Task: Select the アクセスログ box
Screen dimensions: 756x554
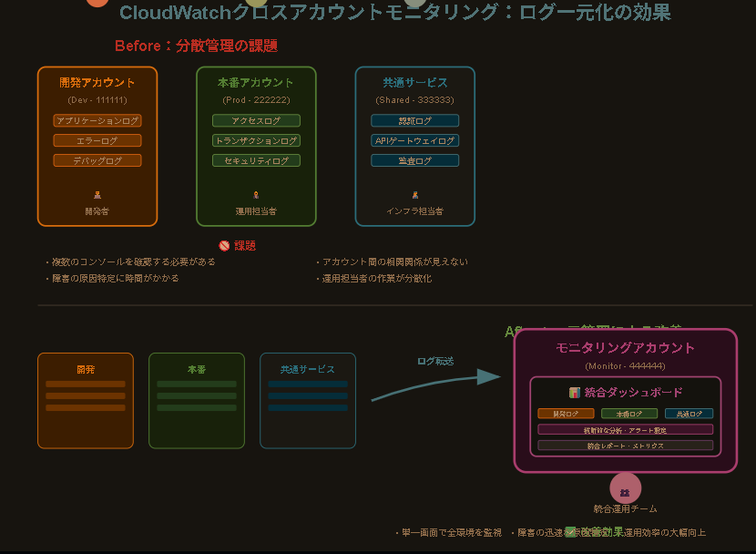Action: pos(256,120)
